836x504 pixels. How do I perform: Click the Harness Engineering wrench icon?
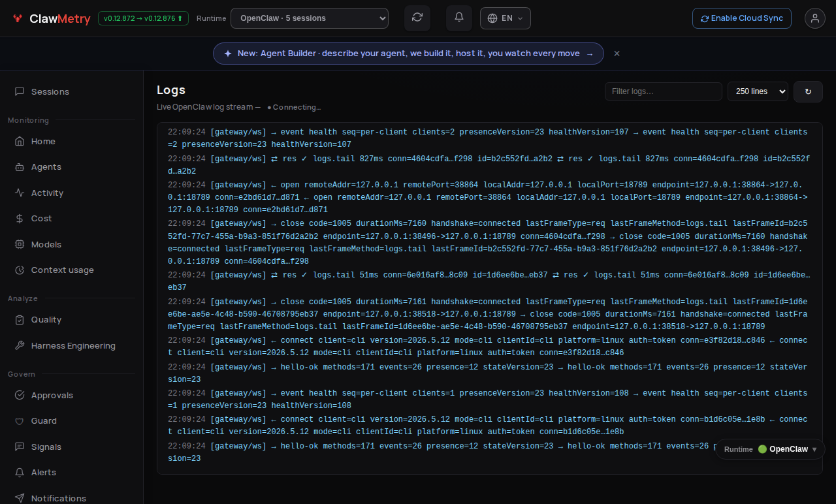click(x=20, y=346)
